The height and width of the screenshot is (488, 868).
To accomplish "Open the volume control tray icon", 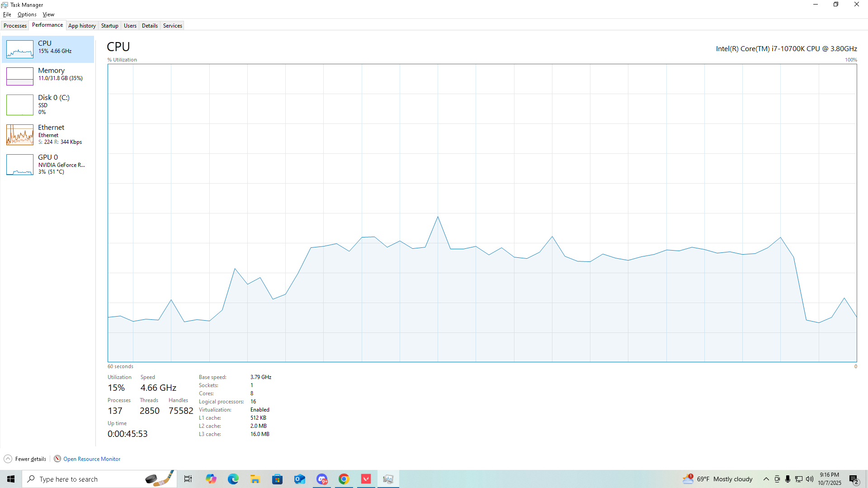I will pyautogui.click(x=810, y=479).
